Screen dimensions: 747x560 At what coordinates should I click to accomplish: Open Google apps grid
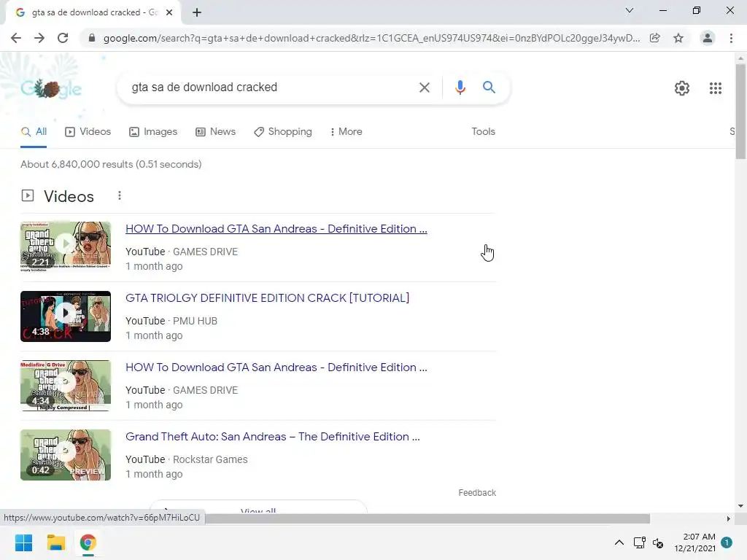click(716, 88)
